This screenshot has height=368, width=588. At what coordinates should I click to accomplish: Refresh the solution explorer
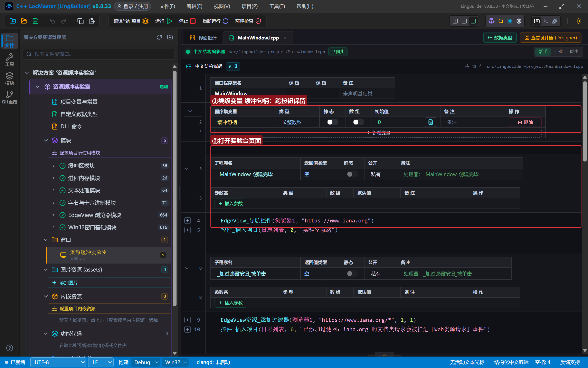pos(159,37)
